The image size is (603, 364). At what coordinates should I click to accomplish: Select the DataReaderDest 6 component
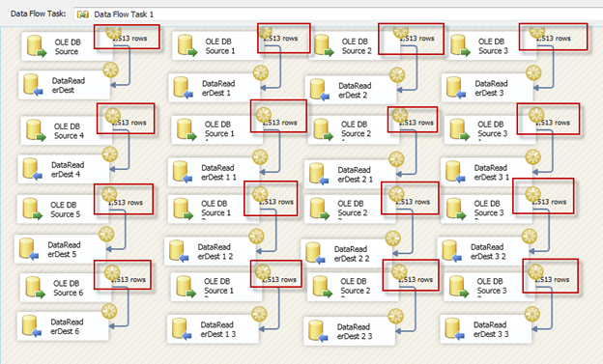[63, 326]
